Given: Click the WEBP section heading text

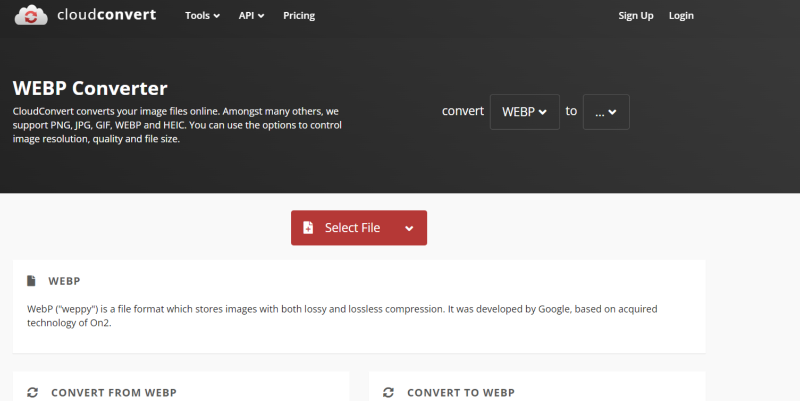Looking at the screenshot, I should click(64, 281).
